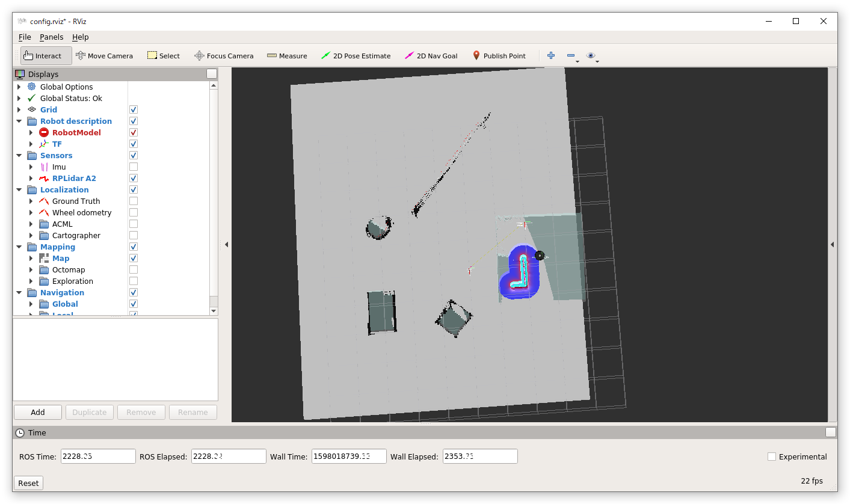Activate the Publish Point tool

[x=499, y=56]
